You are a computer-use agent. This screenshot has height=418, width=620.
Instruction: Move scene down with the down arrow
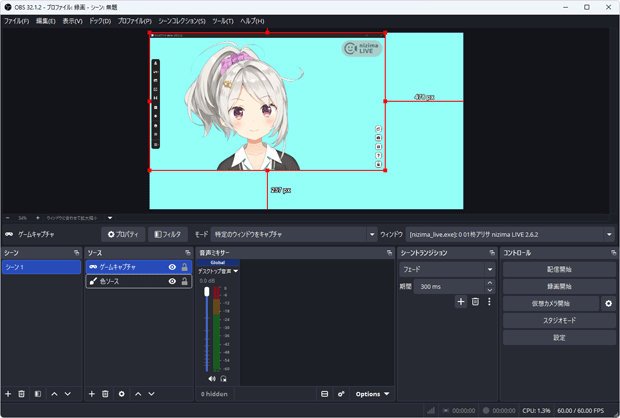click(68, 394)
